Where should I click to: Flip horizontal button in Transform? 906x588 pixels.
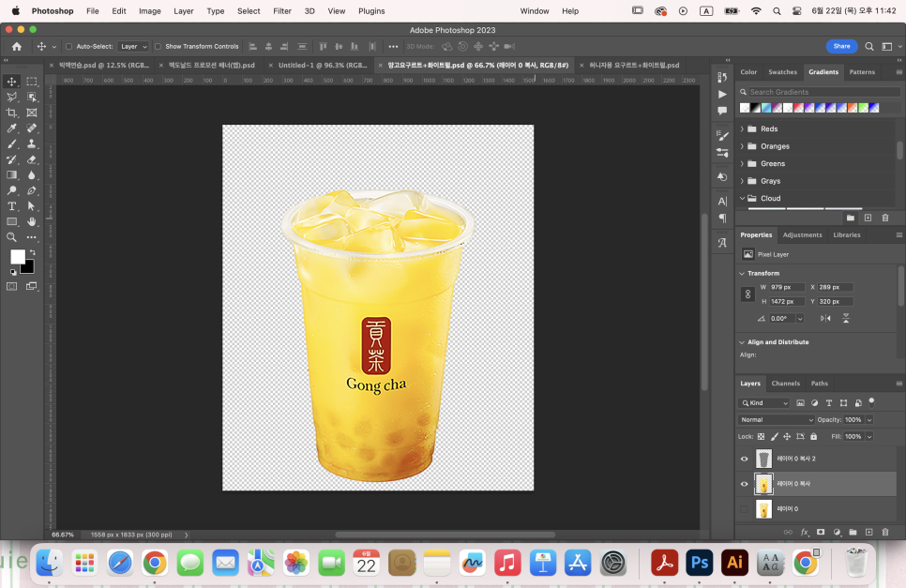click(825, 318)
